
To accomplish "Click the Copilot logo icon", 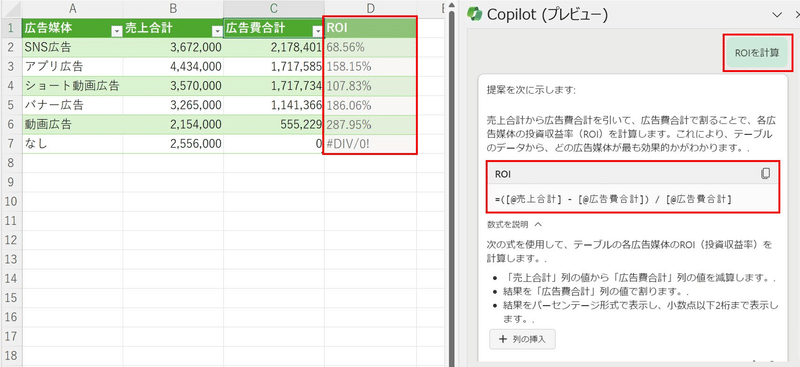I will (474, 14).
